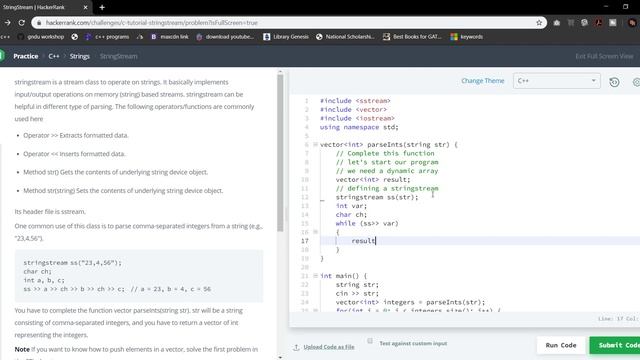Open the download youtube bookmark
The height and width of the screenshot is (360, 640).
225,37
